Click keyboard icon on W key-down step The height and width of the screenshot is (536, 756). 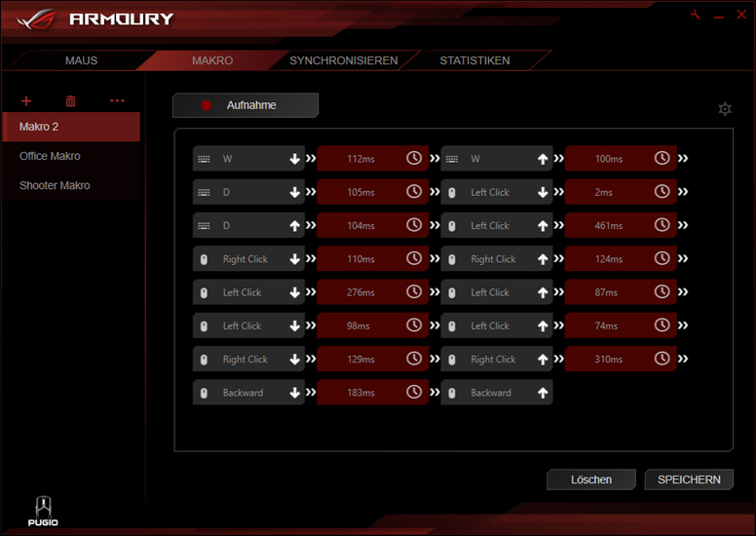204,159
